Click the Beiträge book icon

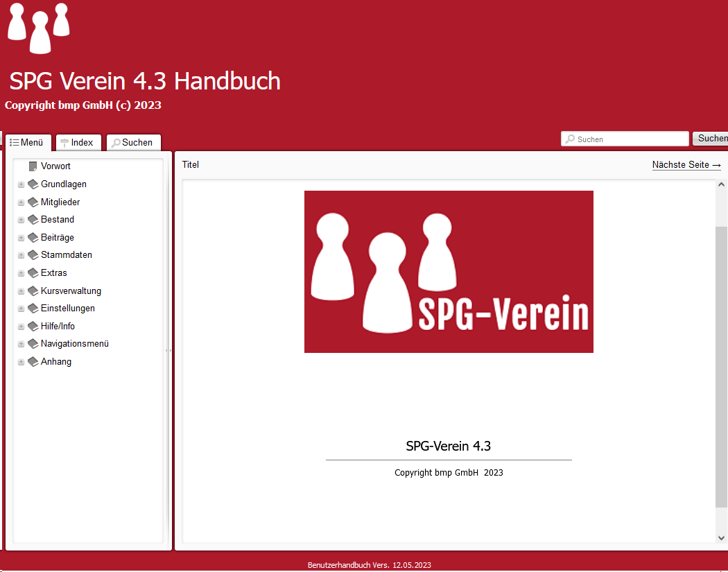click(33, 238)
